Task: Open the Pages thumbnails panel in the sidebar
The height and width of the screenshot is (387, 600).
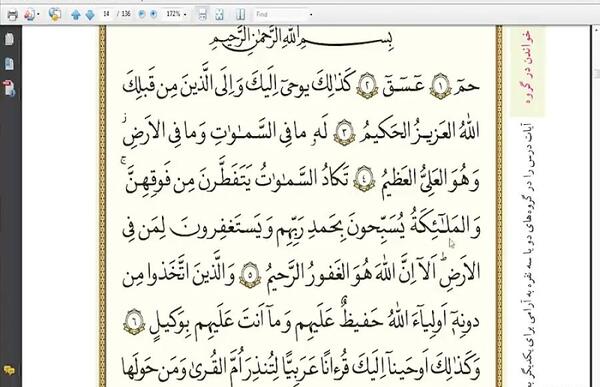Action: [9, 39]
